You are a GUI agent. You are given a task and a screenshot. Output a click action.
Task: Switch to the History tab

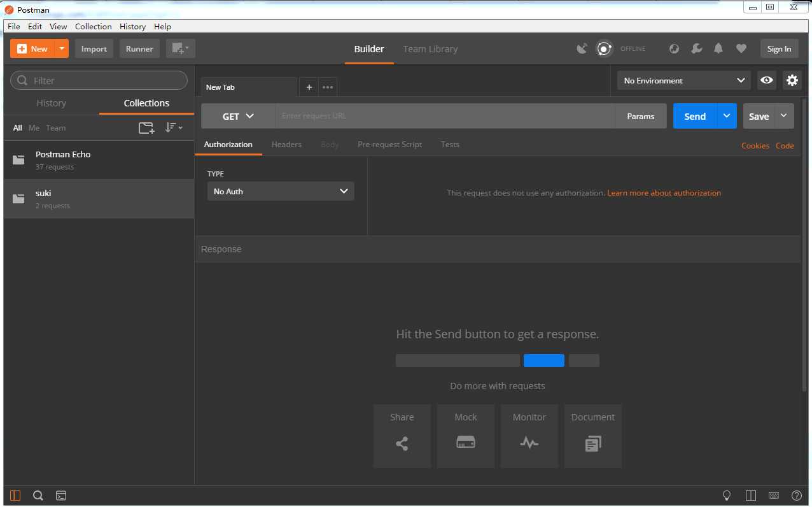pyautogui.click(x=52, y=103)
